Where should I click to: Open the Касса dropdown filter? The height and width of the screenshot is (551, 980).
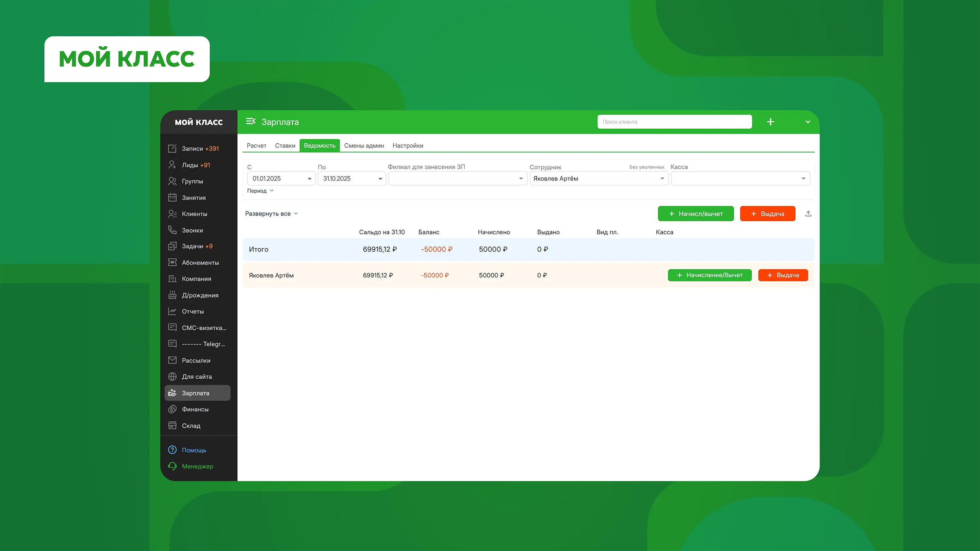pos(740,179)
